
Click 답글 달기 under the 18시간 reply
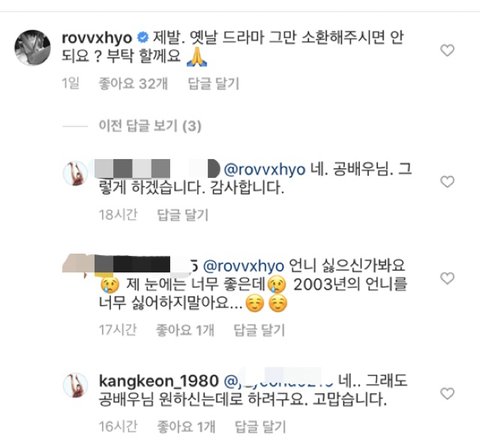(x=183, y=215)
